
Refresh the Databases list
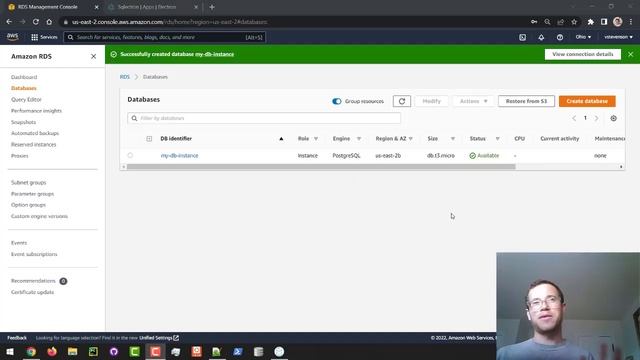pyautogui.click(x=402, y=101)
